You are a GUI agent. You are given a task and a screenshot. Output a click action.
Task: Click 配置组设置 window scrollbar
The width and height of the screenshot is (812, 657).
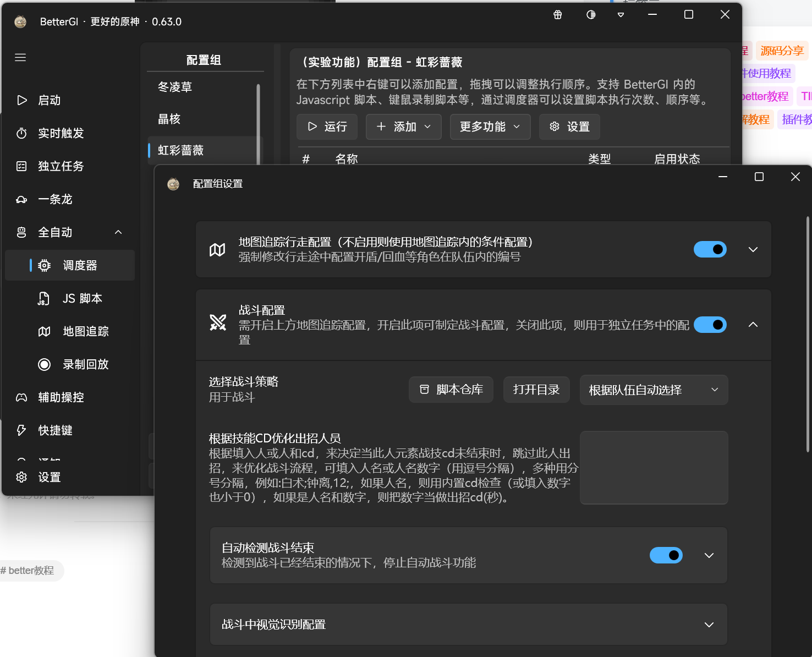pyautogui.click(x=808, y=335)
